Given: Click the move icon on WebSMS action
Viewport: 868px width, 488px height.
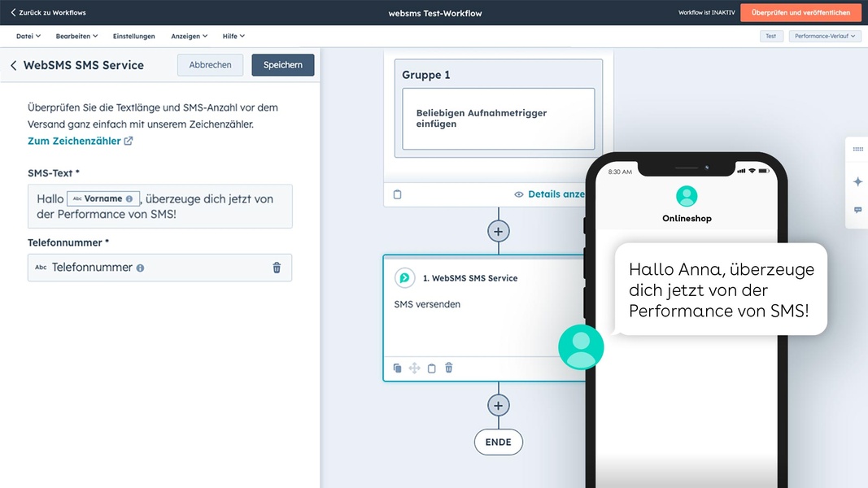Looking at the screenshot, I should click(415, 368).
